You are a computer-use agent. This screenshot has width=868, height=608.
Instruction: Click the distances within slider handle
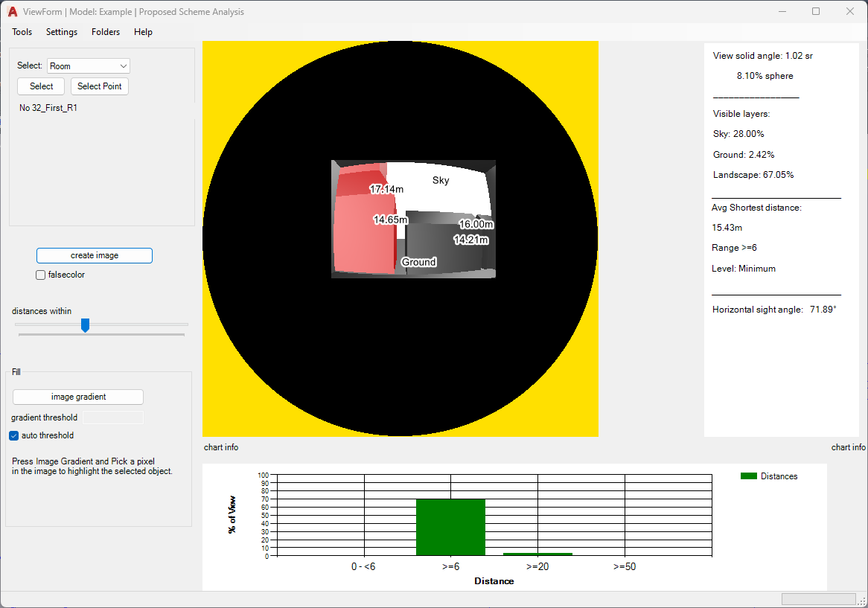tap(86, 325)
